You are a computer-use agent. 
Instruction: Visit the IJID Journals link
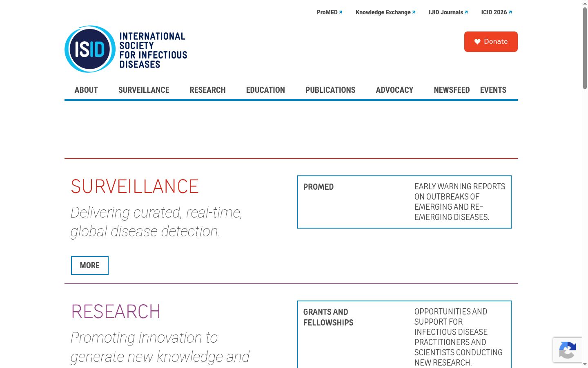[x=448, y=12]
